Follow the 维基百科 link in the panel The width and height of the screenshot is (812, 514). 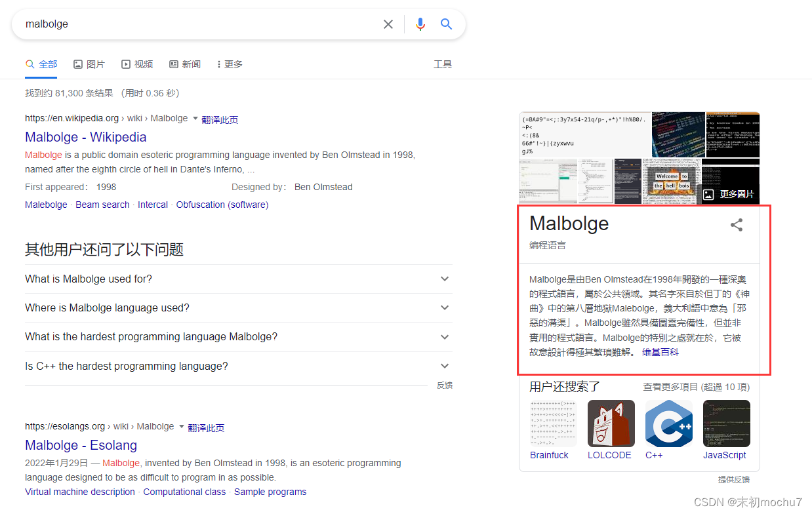(x=660, y=351)
